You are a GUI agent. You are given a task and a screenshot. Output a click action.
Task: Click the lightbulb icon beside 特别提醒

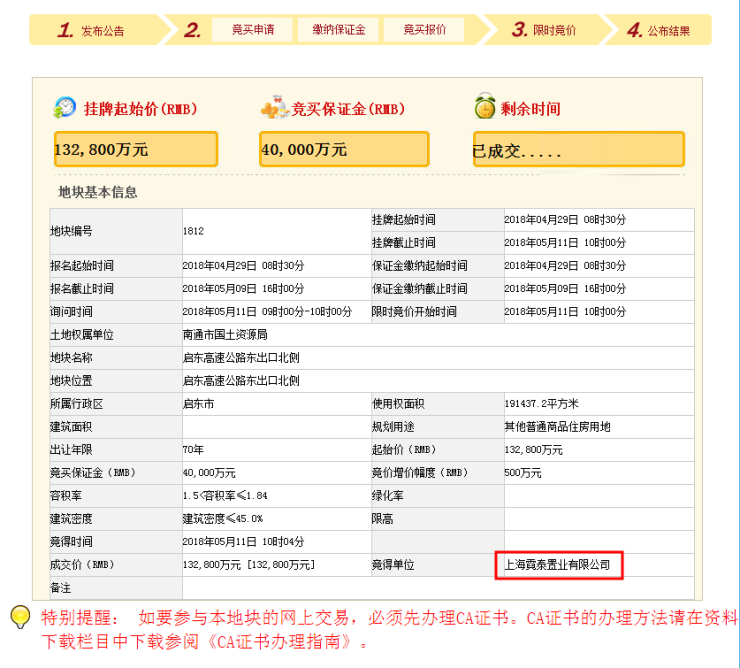coord(19,617)
